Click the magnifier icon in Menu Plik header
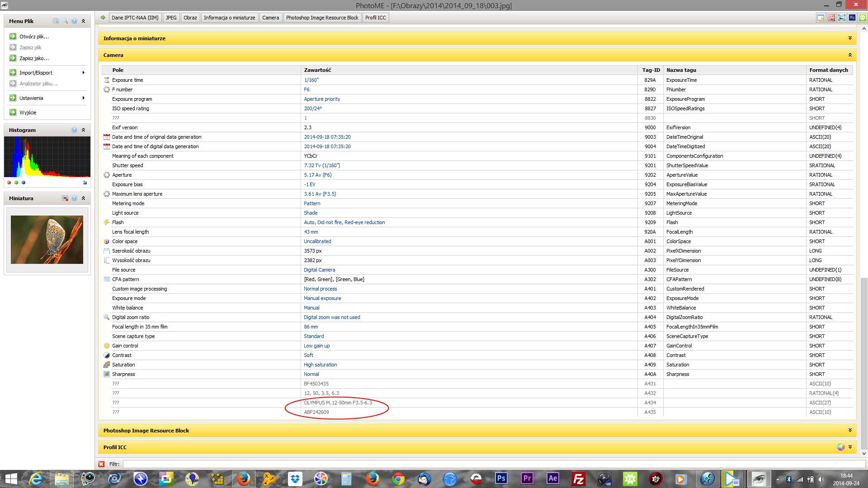This screenshot has width=868, height=488. 65,21
